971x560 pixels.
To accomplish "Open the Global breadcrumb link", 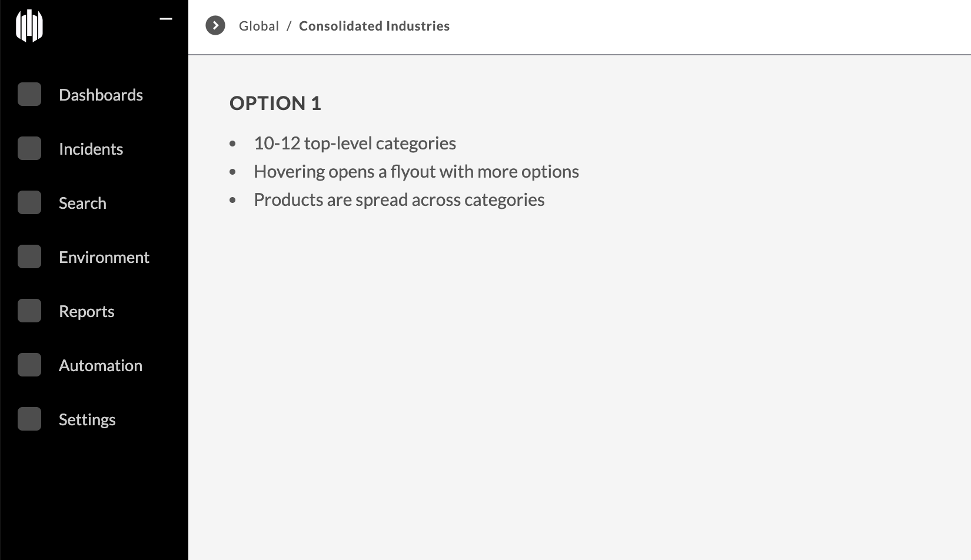I will tap(258, 25).
